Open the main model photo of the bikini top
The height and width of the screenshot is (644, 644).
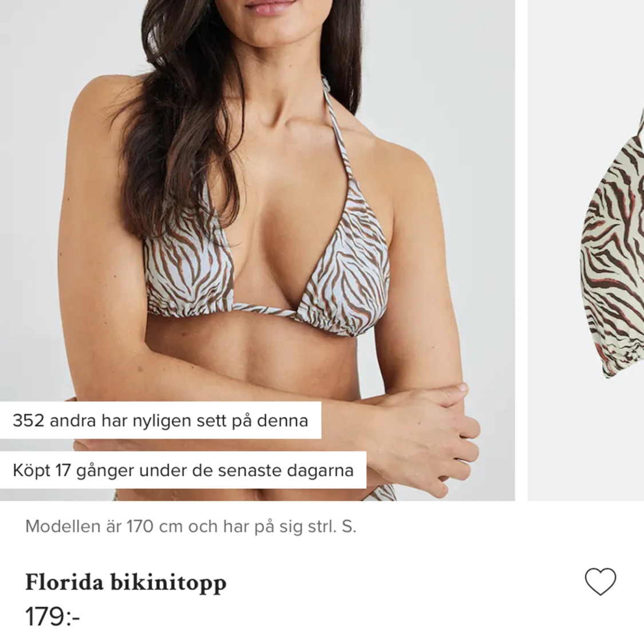coord(257,250)
